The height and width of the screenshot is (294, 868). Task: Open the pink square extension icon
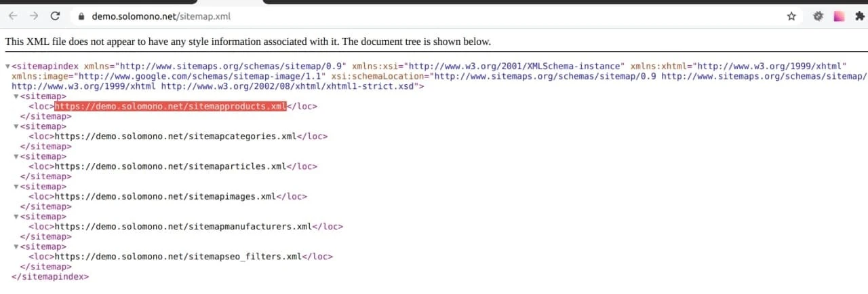[x=839, y=16]
